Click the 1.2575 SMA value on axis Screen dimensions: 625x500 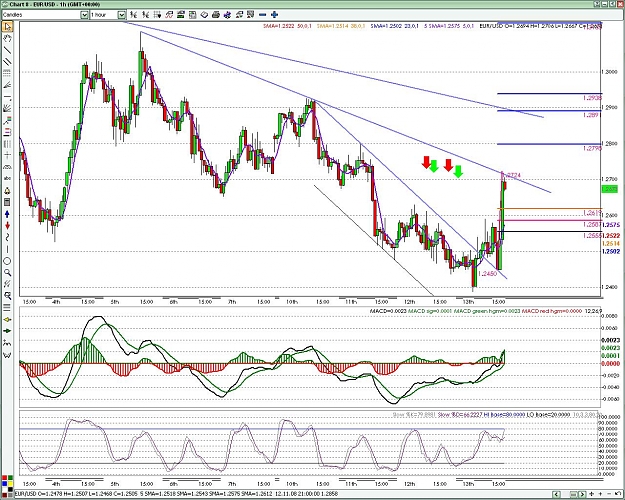(x=611, y=225)
